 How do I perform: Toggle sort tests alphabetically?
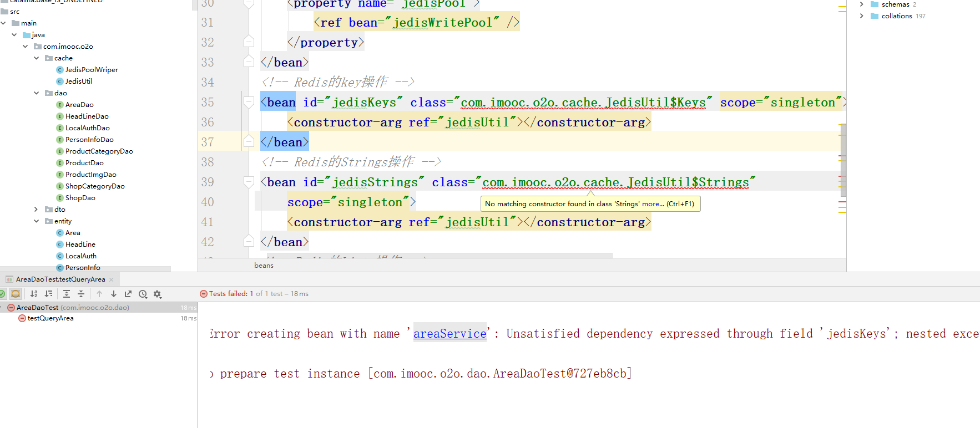click(34, 294)
